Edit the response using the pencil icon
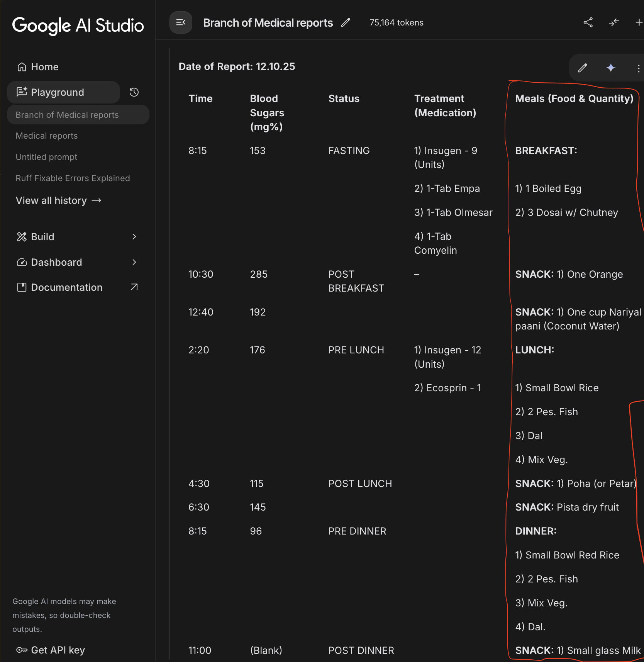 pos(583,68)
